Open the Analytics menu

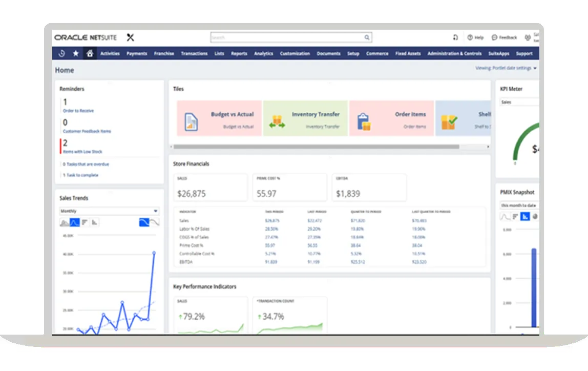coord(263,53)
